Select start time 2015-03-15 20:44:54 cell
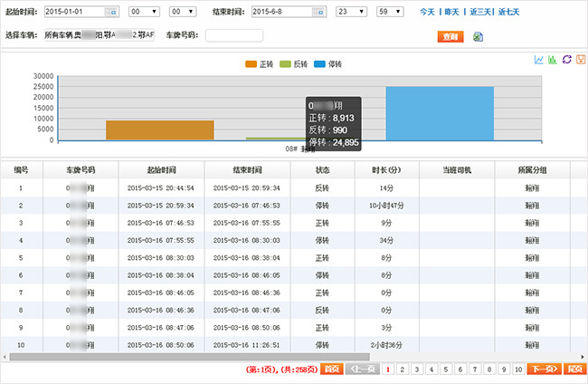The height and width of the screenshot is (384, 588). [x=161, y=188]
